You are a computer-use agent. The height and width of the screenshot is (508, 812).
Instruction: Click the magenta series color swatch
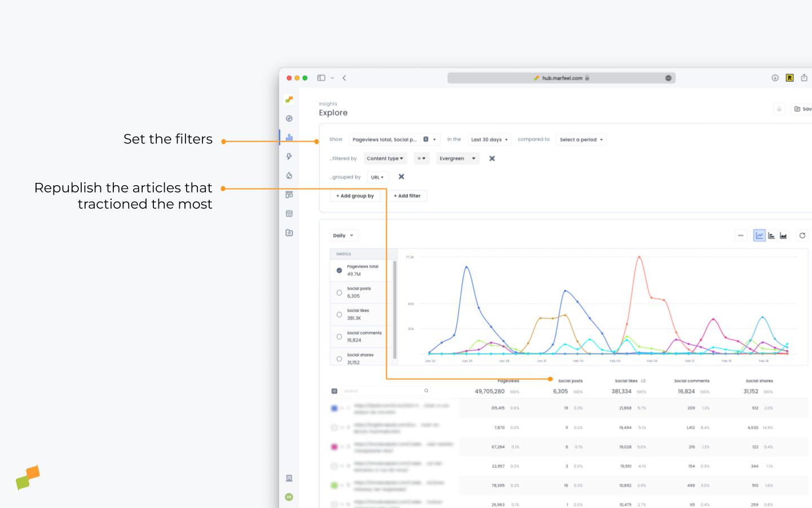coord(334,447)
